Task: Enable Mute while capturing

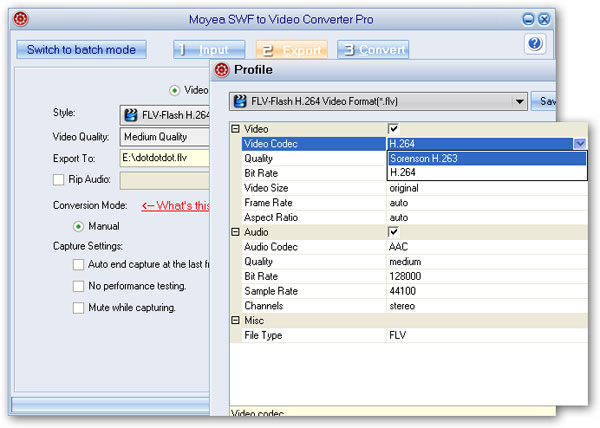Action: pos(78,308)
